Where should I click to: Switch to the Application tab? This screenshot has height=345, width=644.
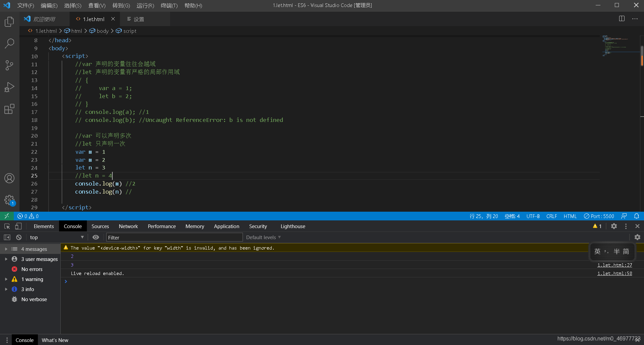226,226
